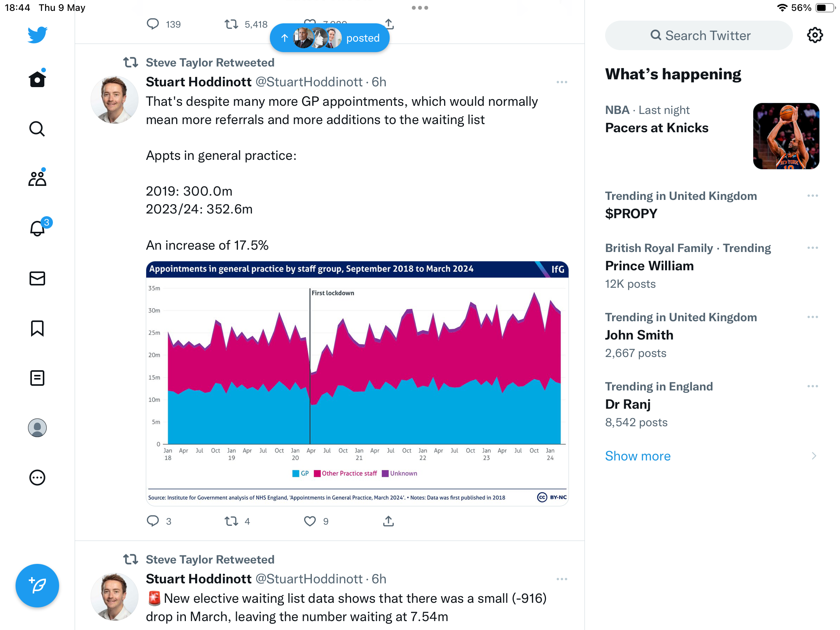Image resolution: width=840 pixels, height=630 pixels.
Task: Focus the Search Twitter field
Action: pyautogui.click(x=699, y=35)
